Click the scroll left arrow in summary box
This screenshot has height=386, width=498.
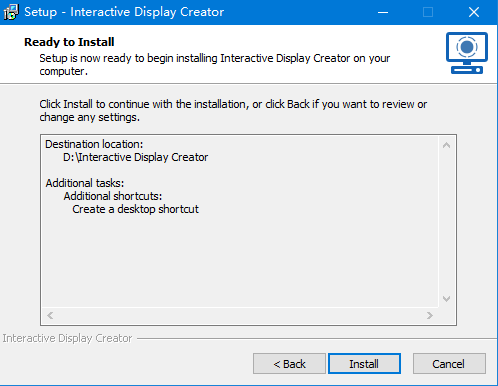(x=50, y=315)
